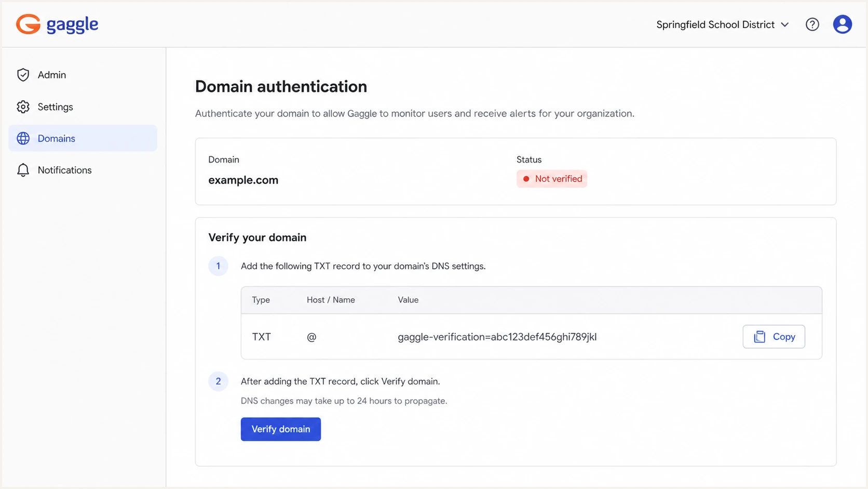Viewport: 868px width, 489px height.
Task: Click the Value column header
Action: pyautogui.click(x=408, y=300)
